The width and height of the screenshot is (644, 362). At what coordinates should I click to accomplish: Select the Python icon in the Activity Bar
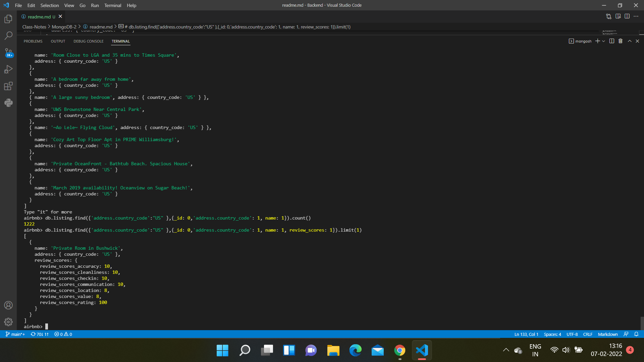coord(8,103)
